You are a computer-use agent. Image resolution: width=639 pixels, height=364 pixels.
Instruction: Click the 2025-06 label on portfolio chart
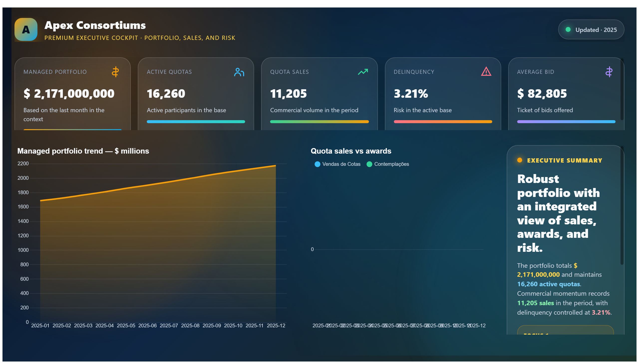147,326
